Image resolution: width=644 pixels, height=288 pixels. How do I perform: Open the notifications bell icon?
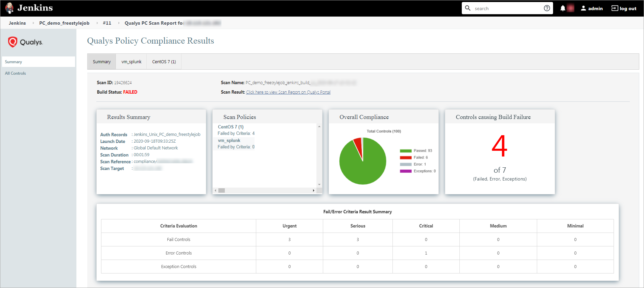click(x=563, y=8)
